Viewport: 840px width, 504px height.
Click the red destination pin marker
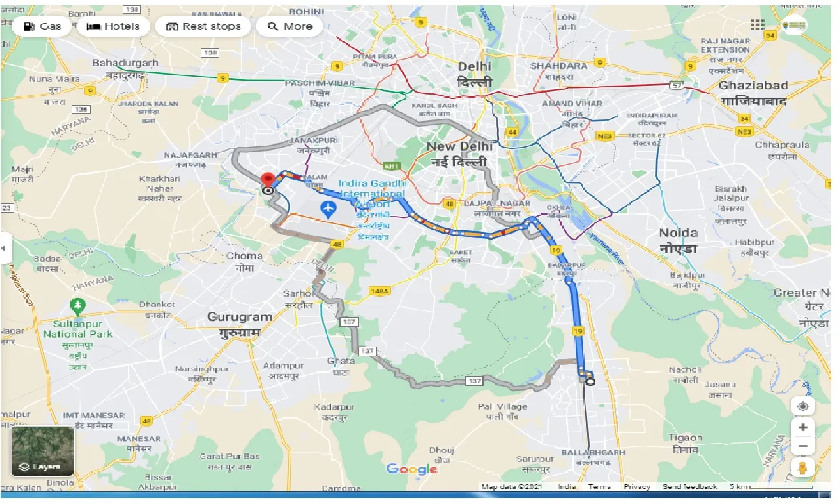(269, 179)
